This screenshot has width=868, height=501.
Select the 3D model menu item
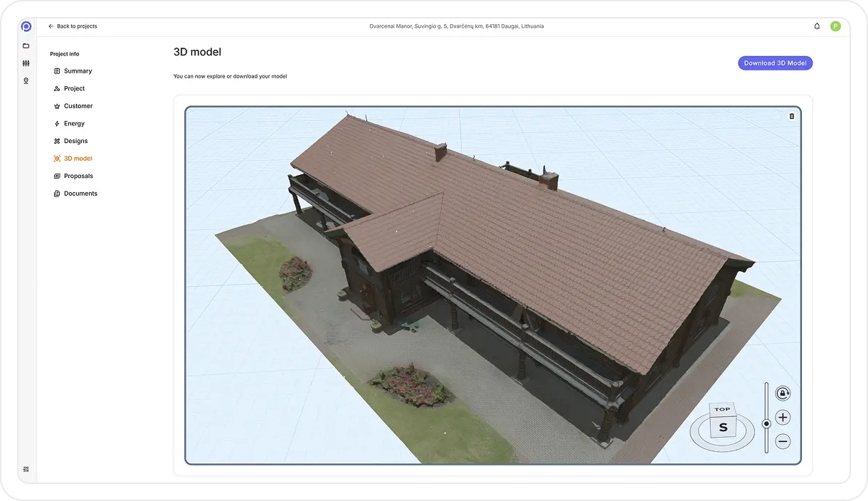[x=73, y=159]
